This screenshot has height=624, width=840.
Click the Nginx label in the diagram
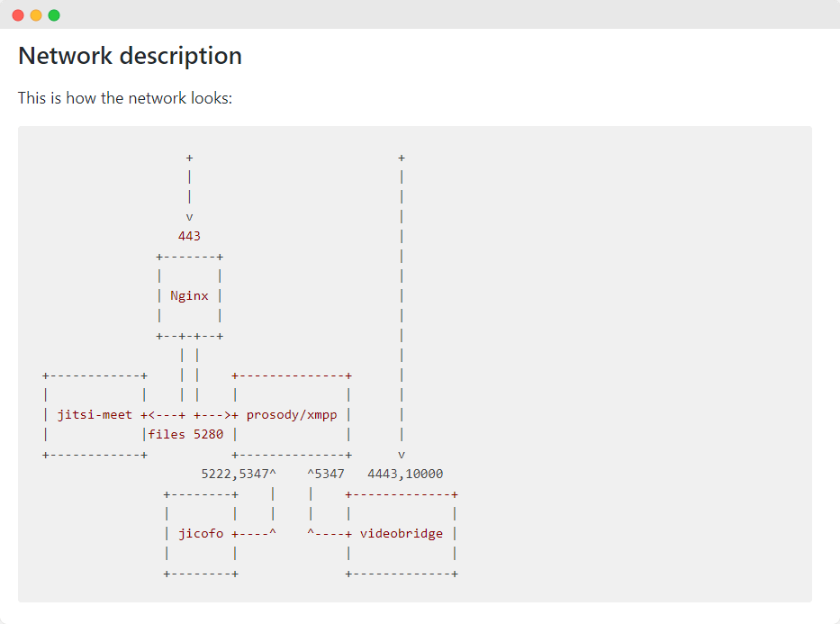(189, 295)
